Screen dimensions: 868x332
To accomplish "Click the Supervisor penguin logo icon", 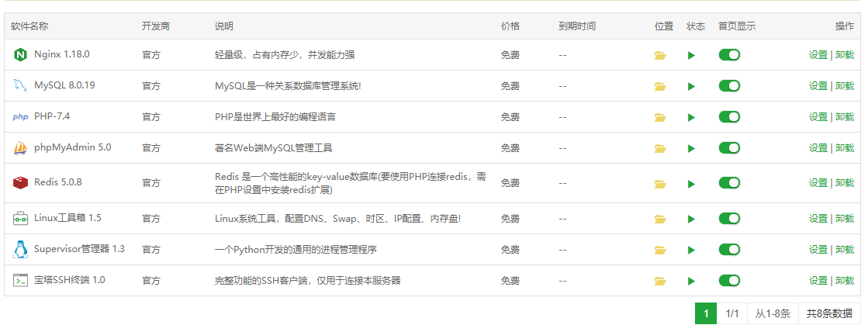I will click(x=20, y=250).
